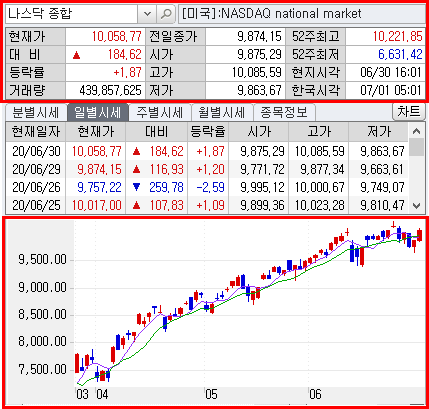This screenshot has width=429, height=409.
Task: Click the scrollbar down arrow
Action: (416, 206)
